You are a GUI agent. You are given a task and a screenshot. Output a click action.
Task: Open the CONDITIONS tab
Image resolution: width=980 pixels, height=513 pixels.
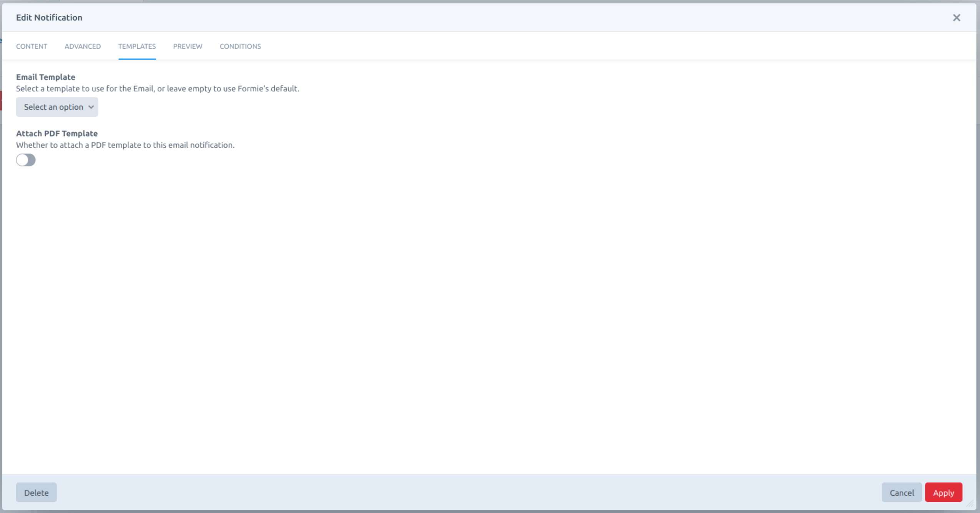[x=240, y=46]
